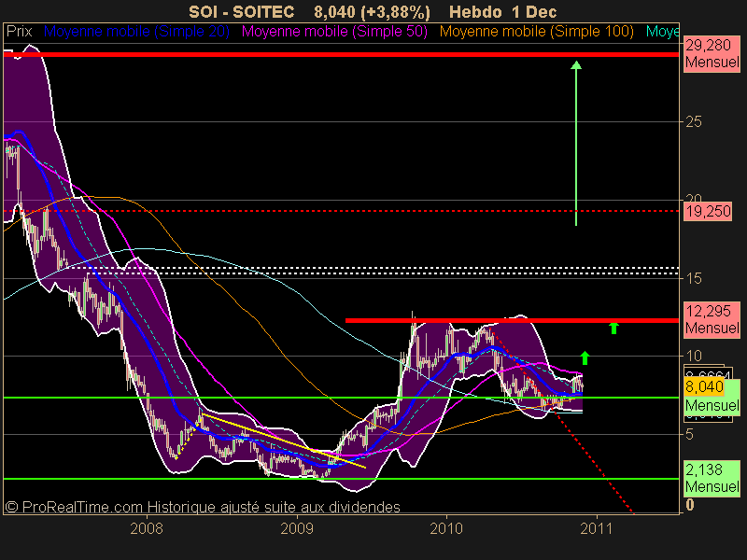
Task: Click the 2009 label on time axis
Action: [x=297, y=528]
